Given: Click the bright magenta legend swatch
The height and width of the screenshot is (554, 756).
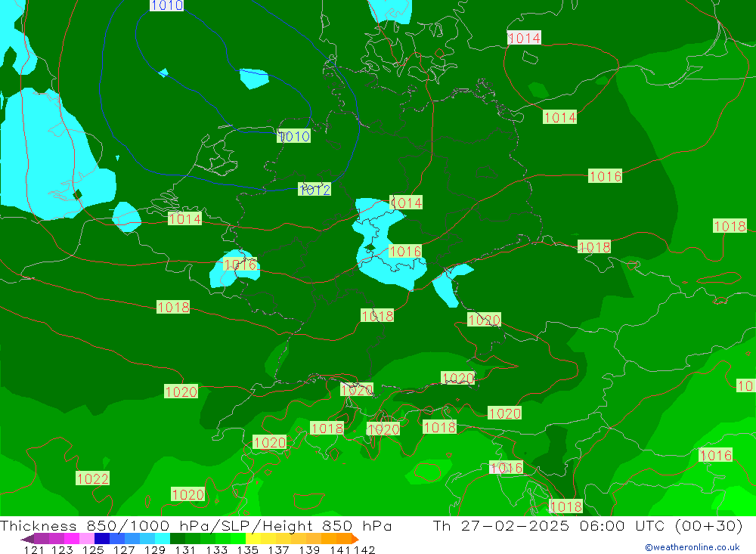Looking at the screenshot, I should (71, 539).
